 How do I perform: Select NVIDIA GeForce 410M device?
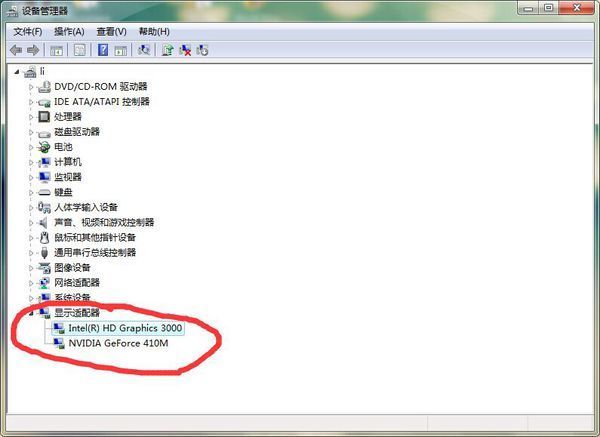coord(117,343)
